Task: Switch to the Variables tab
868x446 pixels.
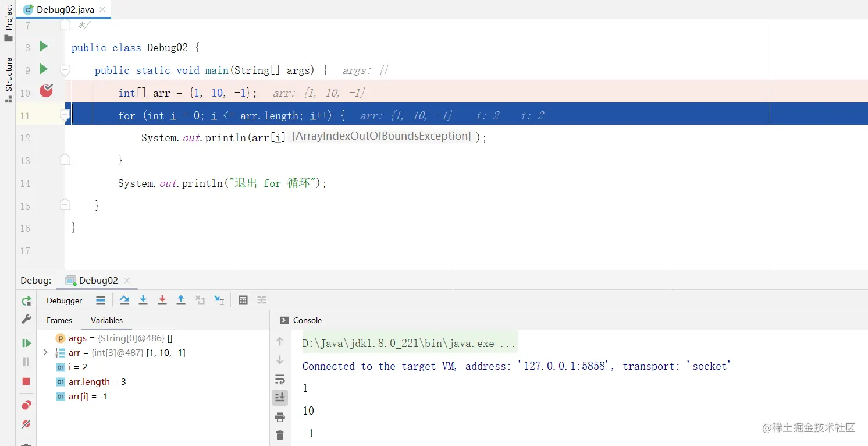Action: 106,320
